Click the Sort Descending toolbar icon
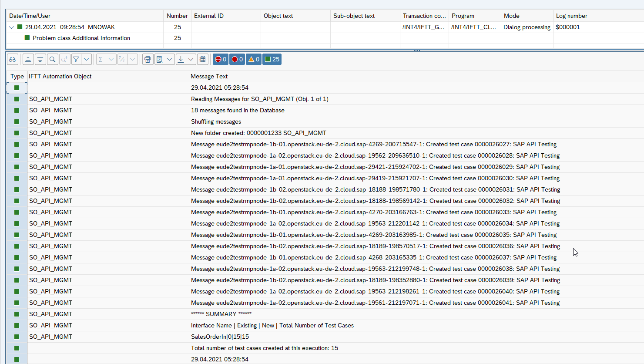Image resolution: width=644 pixels, height=364 pixels. [x=40, y=59]
